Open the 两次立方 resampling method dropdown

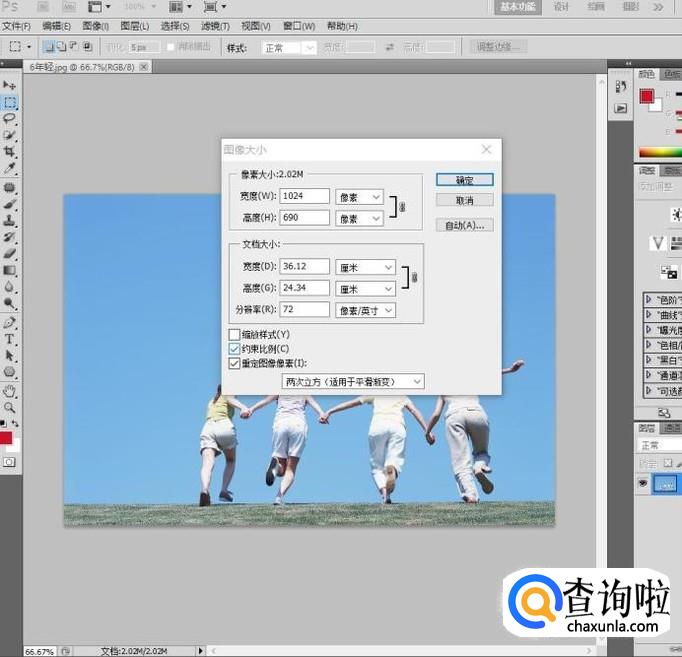pos(352,381)
